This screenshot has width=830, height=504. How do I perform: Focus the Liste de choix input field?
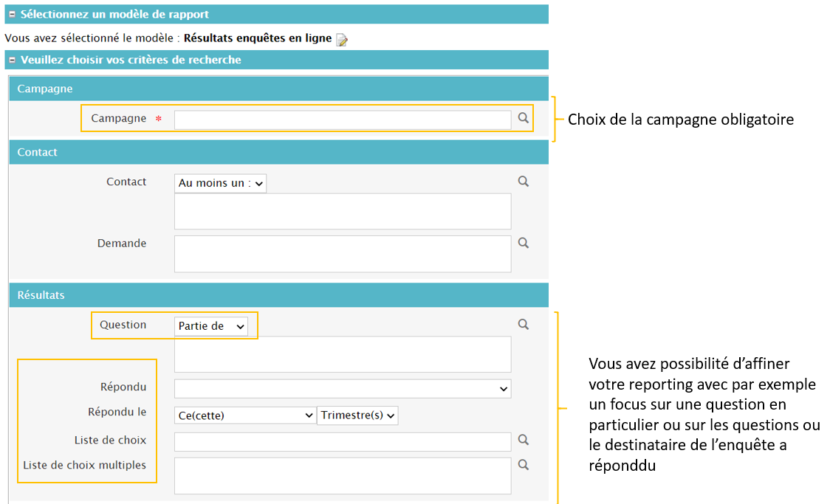[x=343, y=441]
